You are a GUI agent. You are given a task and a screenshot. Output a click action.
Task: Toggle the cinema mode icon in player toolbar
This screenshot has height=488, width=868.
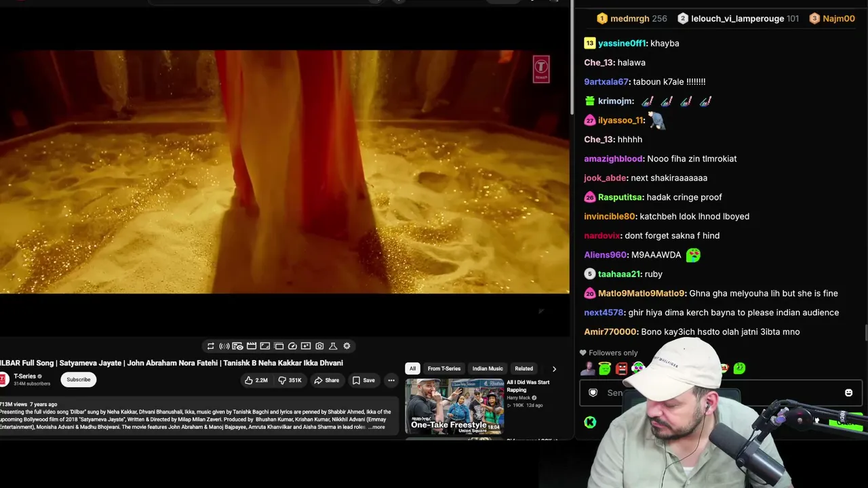[x=279, y=346]
